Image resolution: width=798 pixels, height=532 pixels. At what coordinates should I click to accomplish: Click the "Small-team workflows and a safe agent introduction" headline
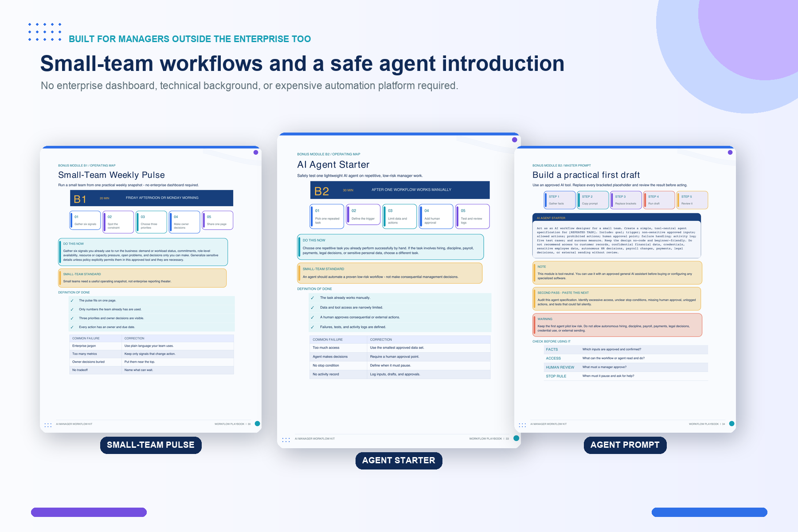(x=302, y=63)
